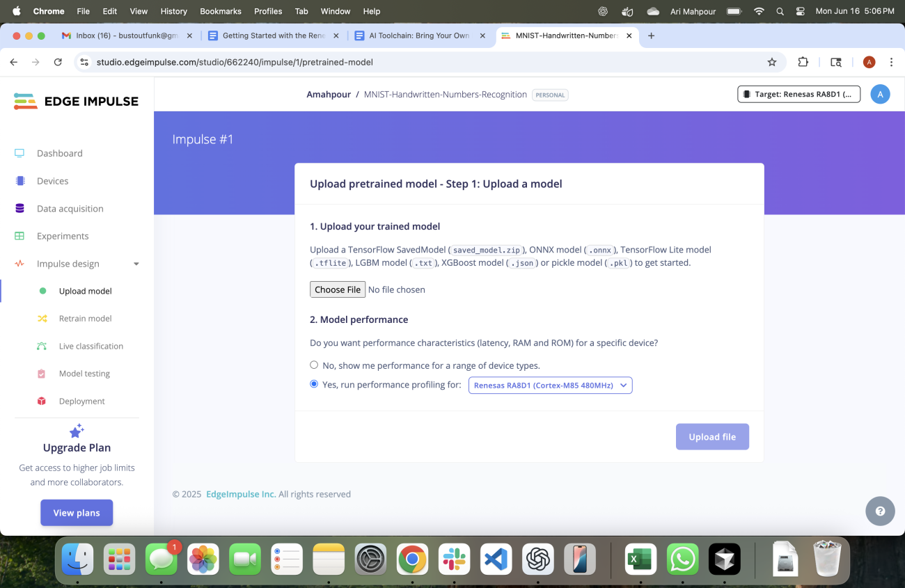
Task: Open the Chrome extensions puzzle icon
Action: coord(803,62)
